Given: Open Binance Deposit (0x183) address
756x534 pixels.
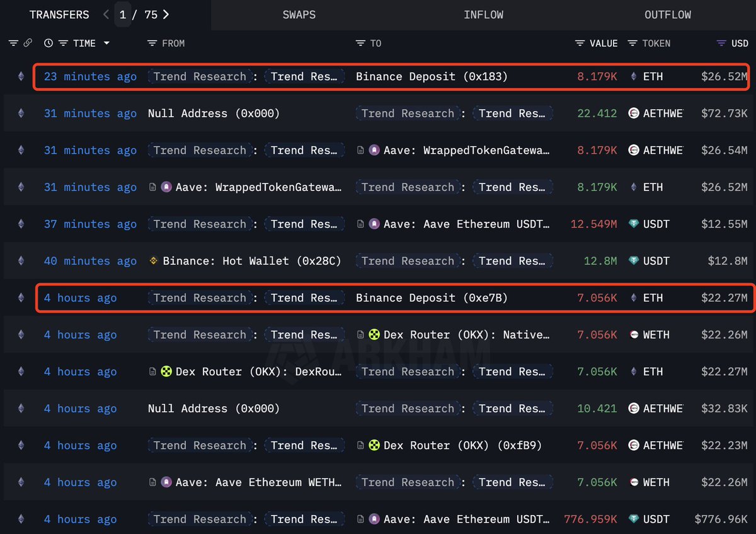Looking at the screenshot, I should click(x=432, y=76).
